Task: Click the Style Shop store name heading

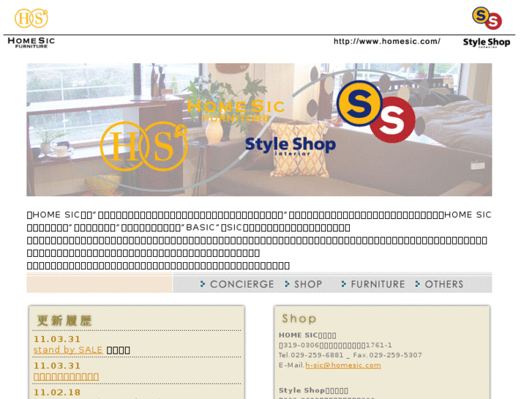Action: point(313,390)
